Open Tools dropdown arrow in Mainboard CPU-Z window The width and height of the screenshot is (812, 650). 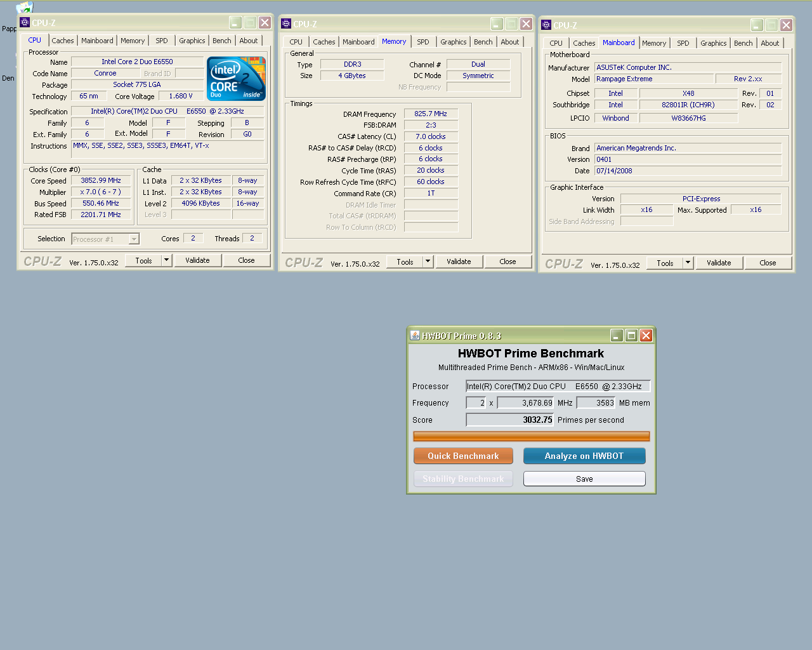[x=688, y=263]
